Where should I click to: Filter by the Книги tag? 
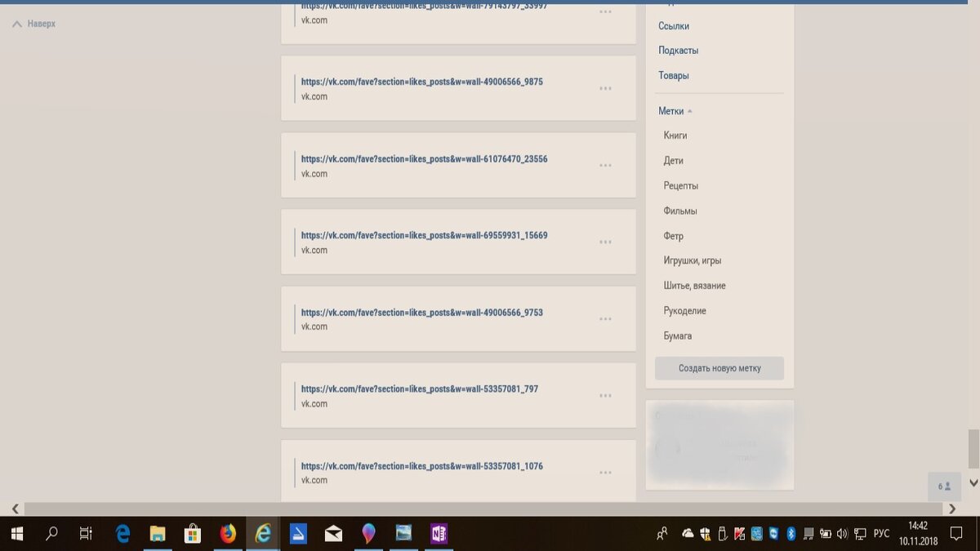click(675, 136)
